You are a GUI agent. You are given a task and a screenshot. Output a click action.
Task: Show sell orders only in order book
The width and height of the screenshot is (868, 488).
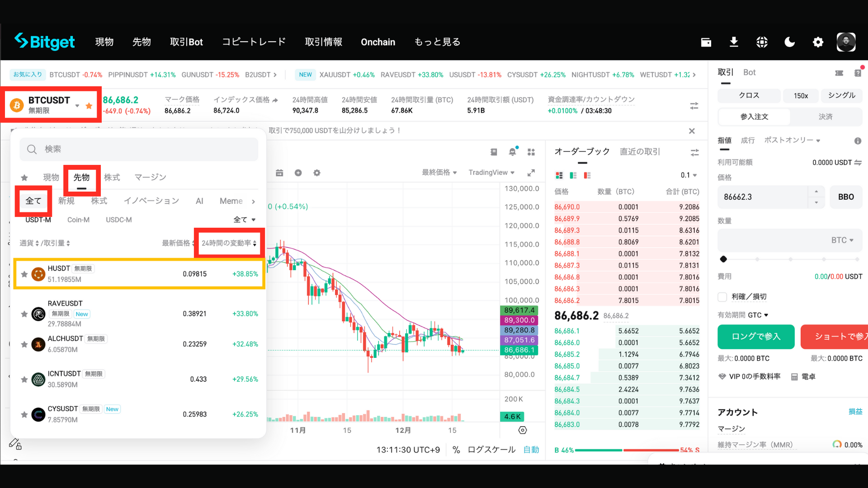click(x=587, y=175)
